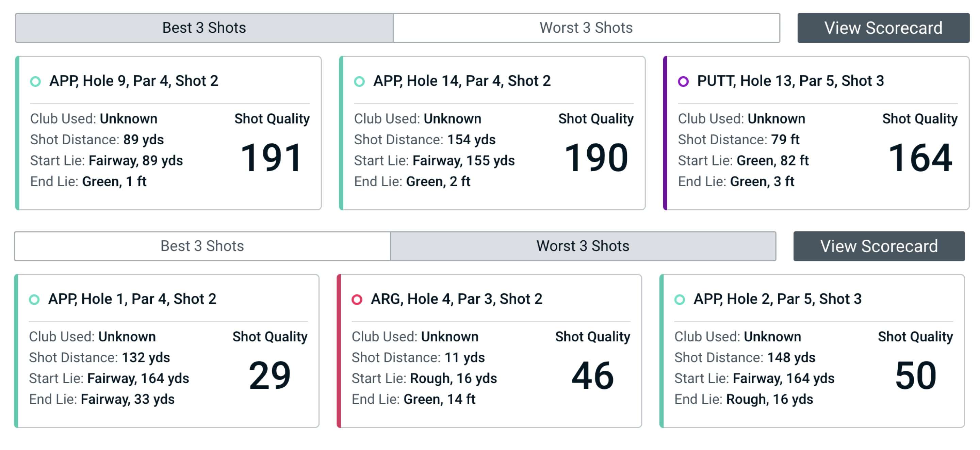
Task: Open the ARG Hole 4 card title
Action: pos(456,299)
